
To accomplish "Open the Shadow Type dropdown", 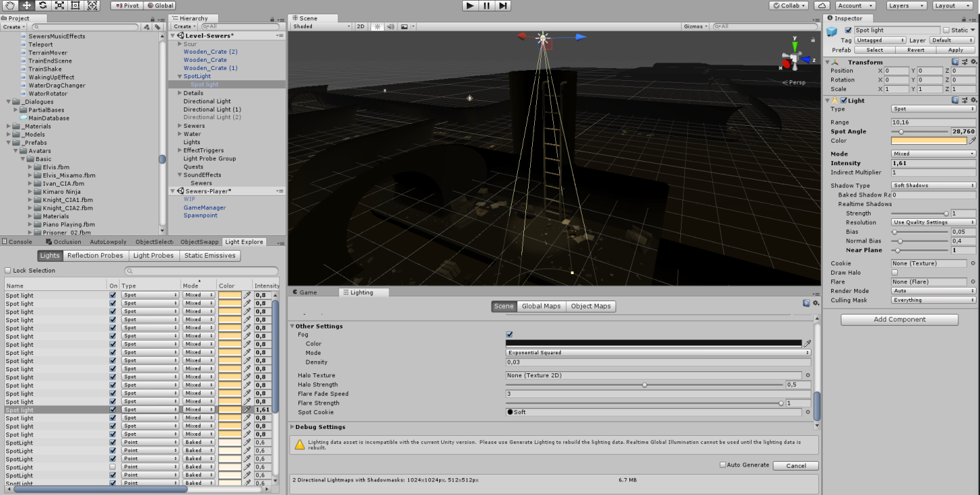I will click(x=933, y=186).
